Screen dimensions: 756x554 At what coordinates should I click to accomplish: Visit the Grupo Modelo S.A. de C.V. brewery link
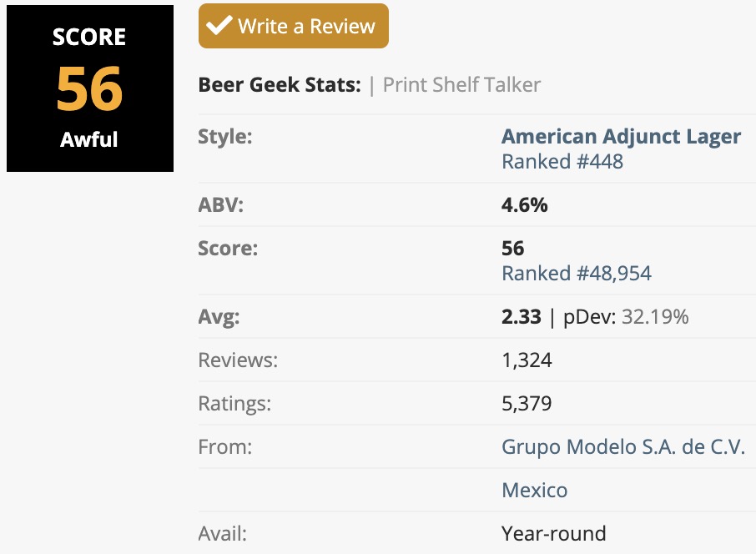click(622, 446)
